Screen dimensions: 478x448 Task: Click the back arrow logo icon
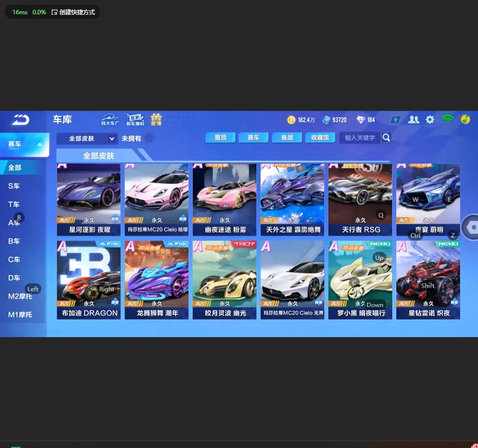click(20, 120)
